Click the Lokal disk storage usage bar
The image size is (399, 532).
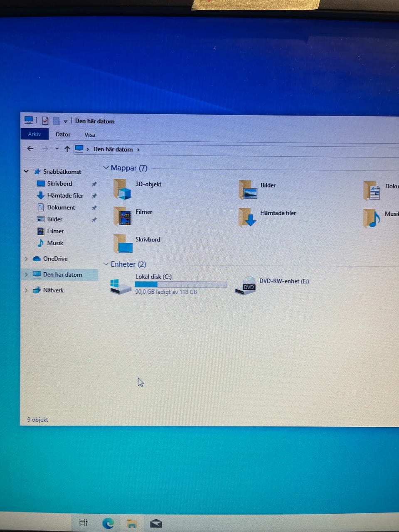[181, 285]
